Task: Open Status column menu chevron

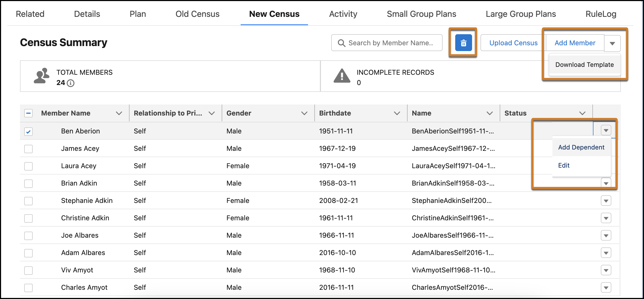Action: 582,113
